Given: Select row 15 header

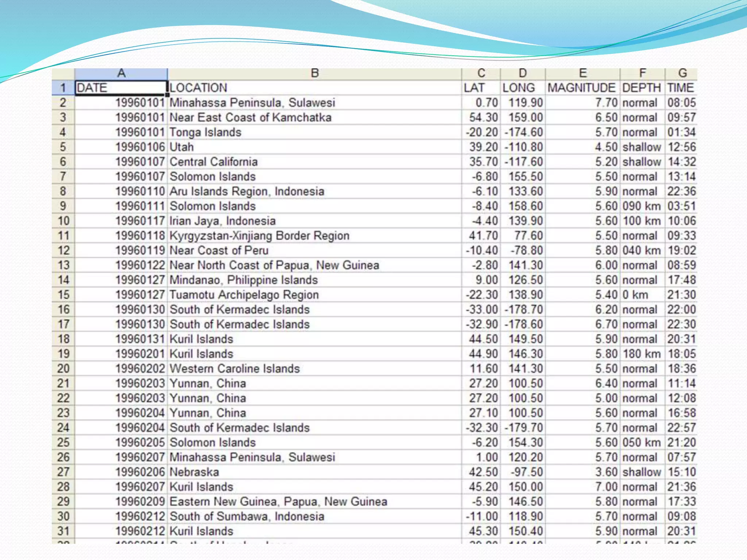Looking at the screenshot, I should [x=63, y=295].
